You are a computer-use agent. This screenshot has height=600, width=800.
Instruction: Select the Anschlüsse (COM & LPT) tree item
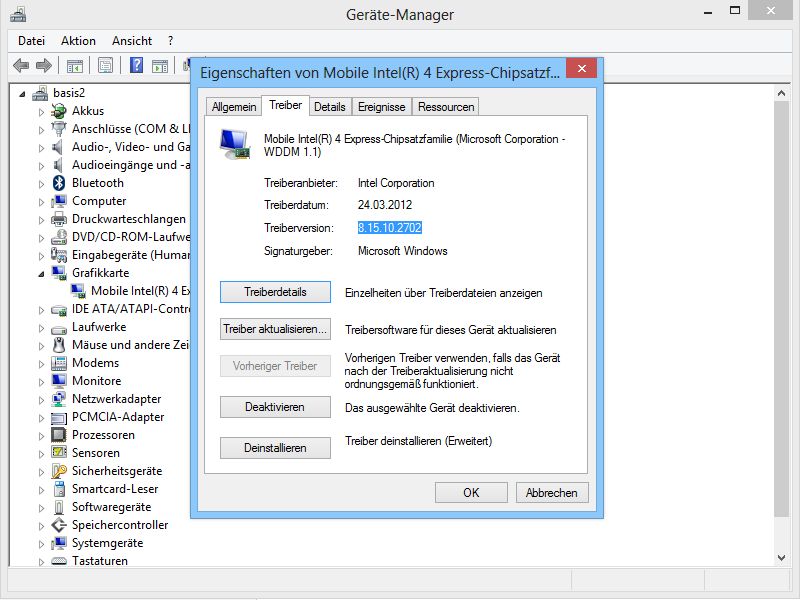[131, 129]
